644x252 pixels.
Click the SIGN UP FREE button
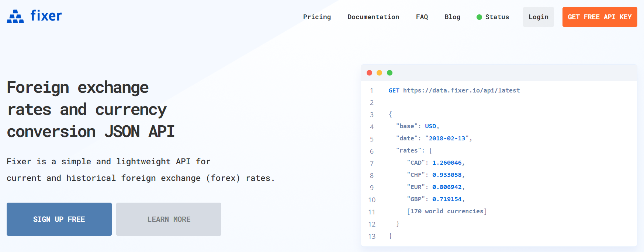(59, 219)
